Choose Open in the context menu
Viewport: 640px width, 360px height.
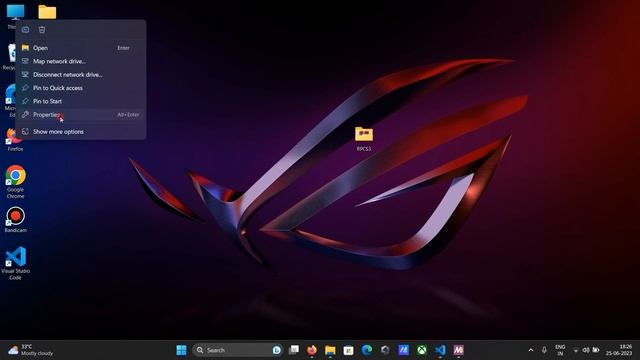[x=81, y=48]
